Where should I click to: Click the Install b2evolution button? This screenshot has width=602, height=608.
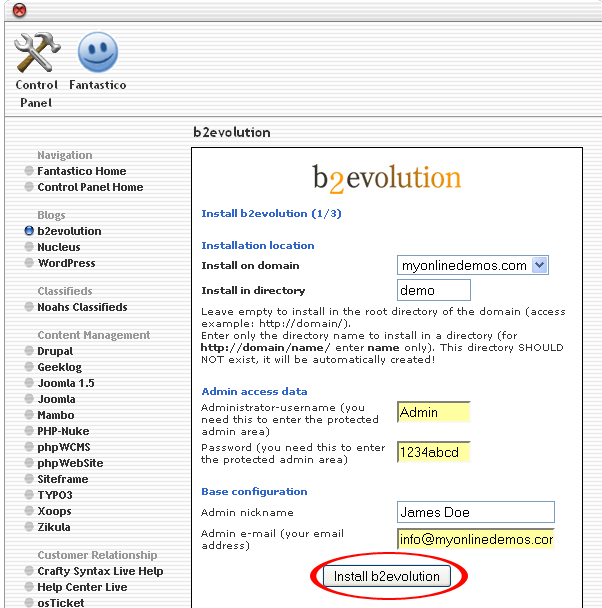click(387, 576)
